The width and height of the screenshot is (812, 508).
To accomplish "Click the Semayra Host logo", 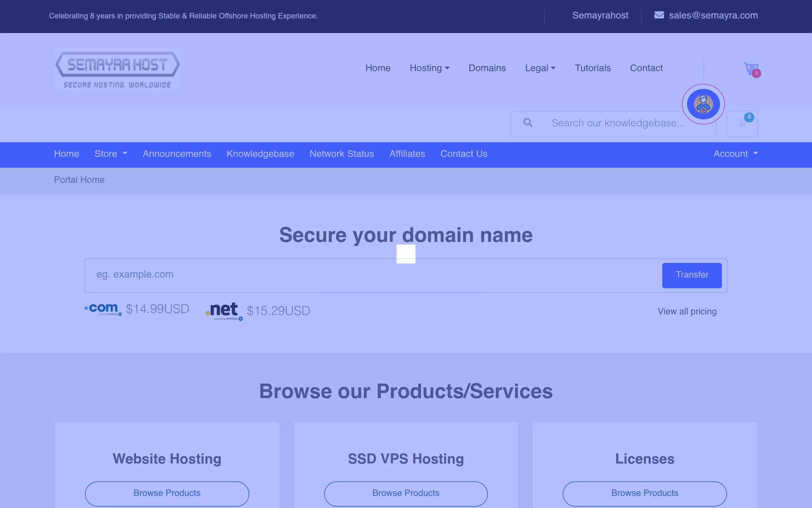I will point(117,69).
